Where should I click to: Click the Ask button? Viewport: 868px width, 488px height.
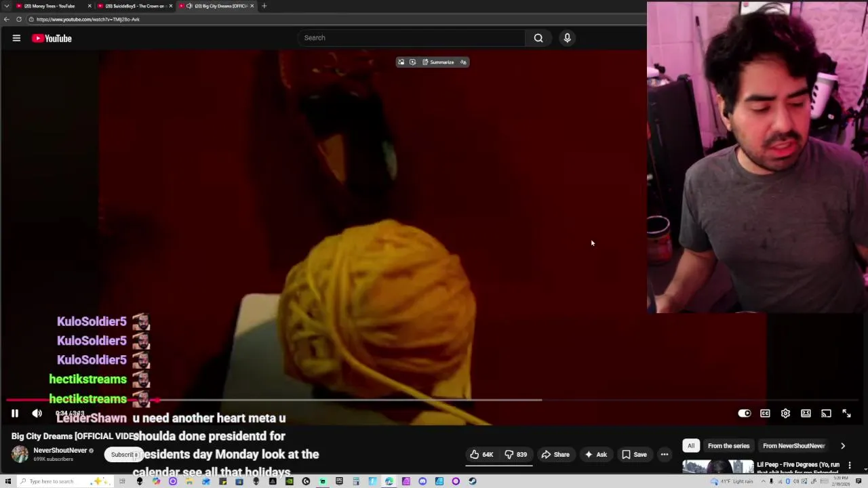pyautogui.click(x=596, y=455)
